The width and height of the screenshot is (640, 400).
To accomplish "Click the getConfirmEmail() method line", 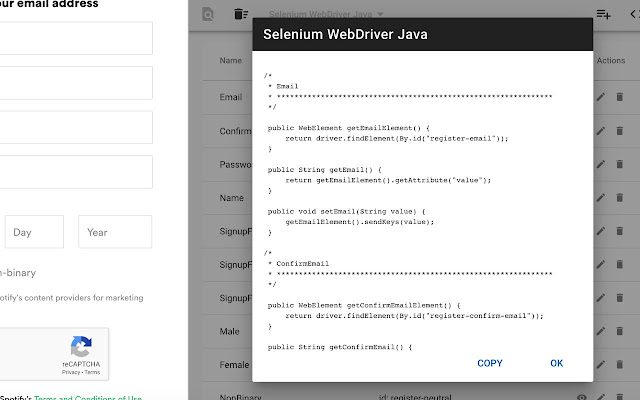I will pyautogui.click(x=340, y=347).
